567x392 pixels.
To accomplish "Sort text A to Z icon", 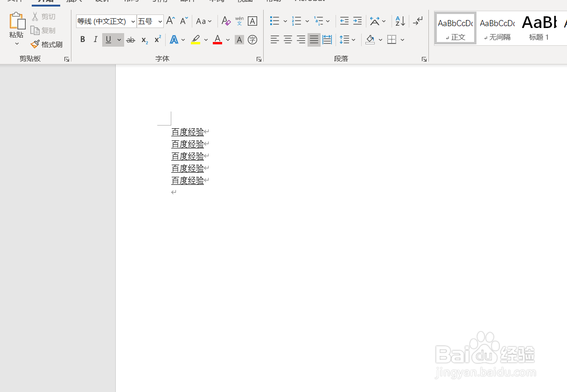I will 400,21.
